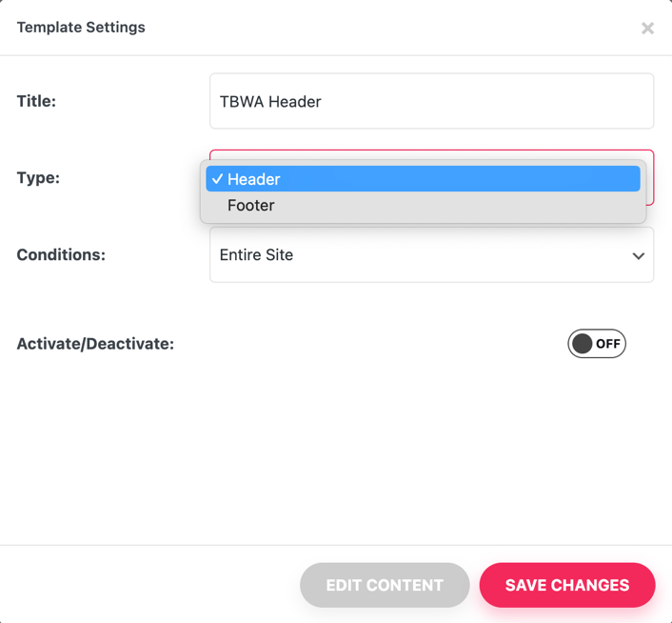Click the Activate/Deactivate: label
The width and height of the screenshot is (672, 623).
coord(95,344)
